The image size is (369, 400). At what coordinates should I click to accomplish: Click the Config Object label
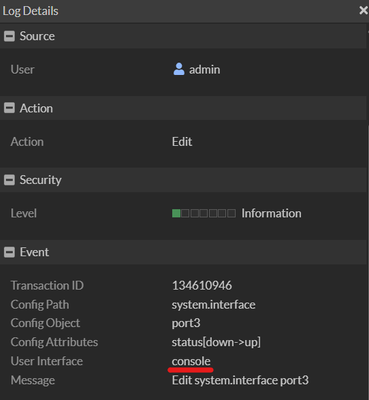pos(45,323)
